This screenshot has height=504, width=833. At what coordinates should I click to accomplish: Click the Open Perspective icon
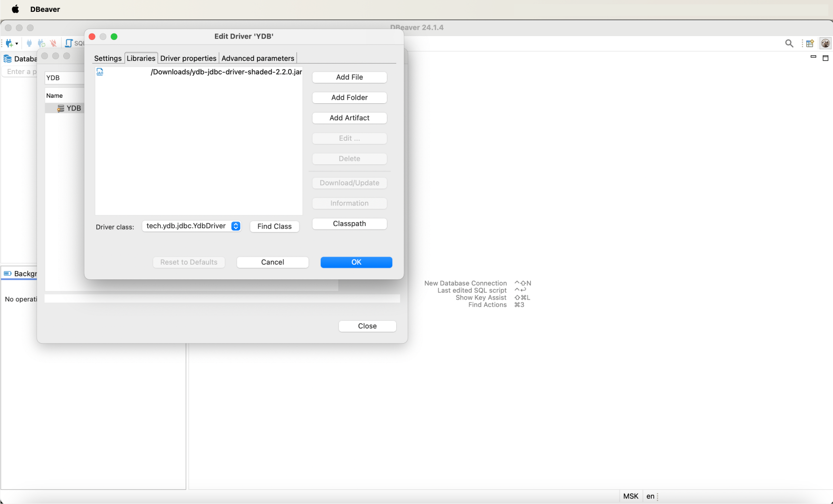click(x=810, y=43)
